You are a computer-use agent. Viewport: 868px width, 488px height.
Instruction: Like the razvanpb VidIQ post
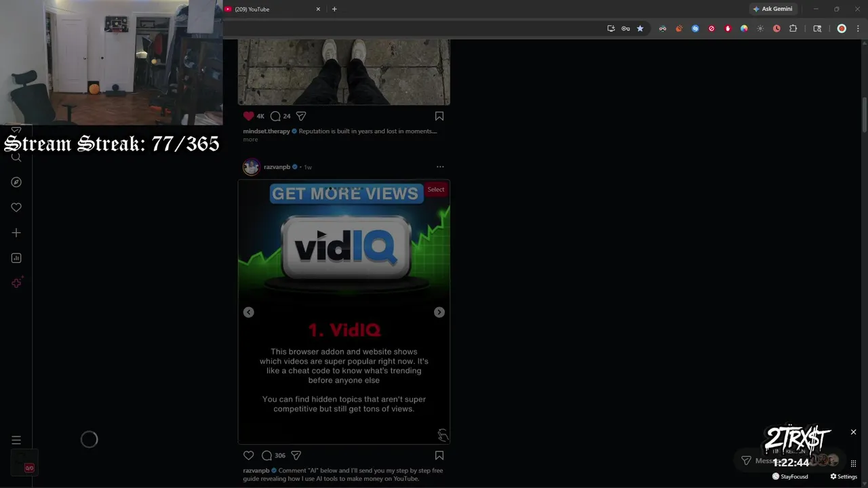[249, 455]
